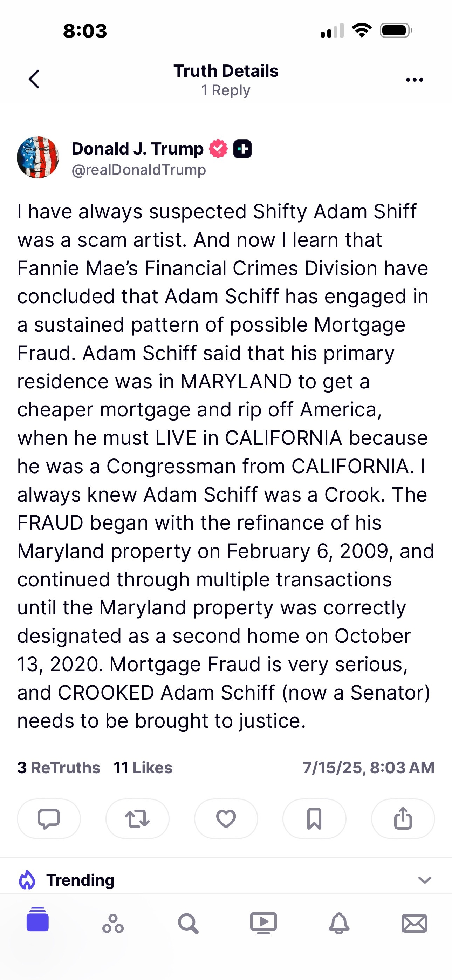Open Search from the bottom bar
Screen dimensions: 452x980
pos(188,923)
